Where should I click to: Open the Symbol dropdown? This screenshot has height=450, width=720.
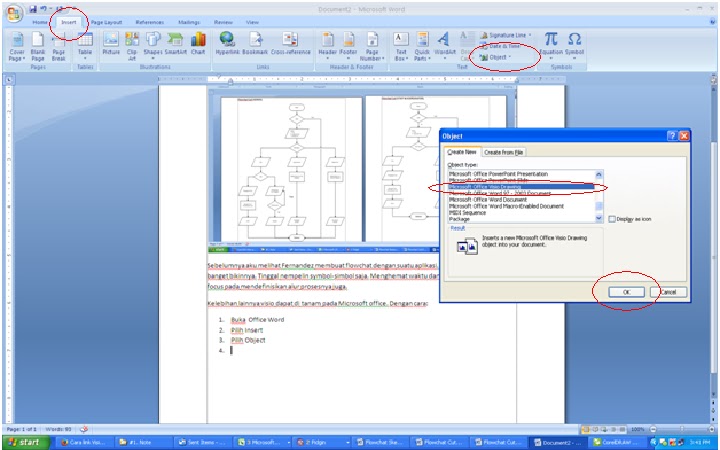[574, 47]
